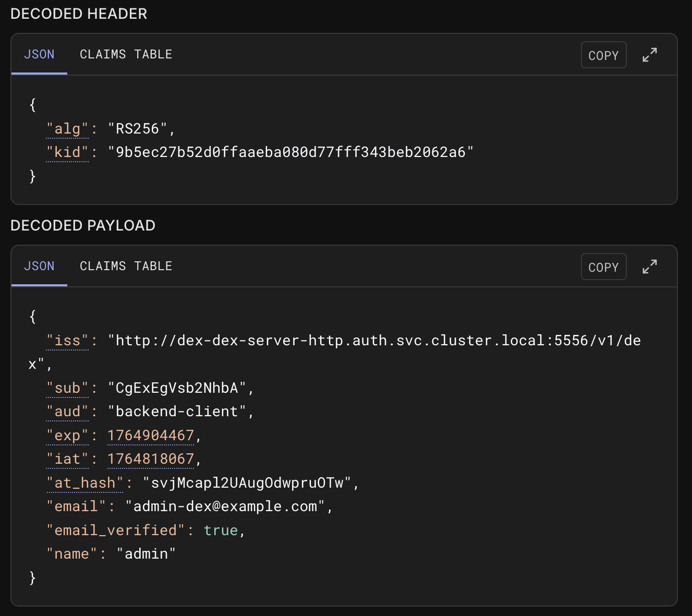
Task: Open the alg claim description
Action: [67, 128]
